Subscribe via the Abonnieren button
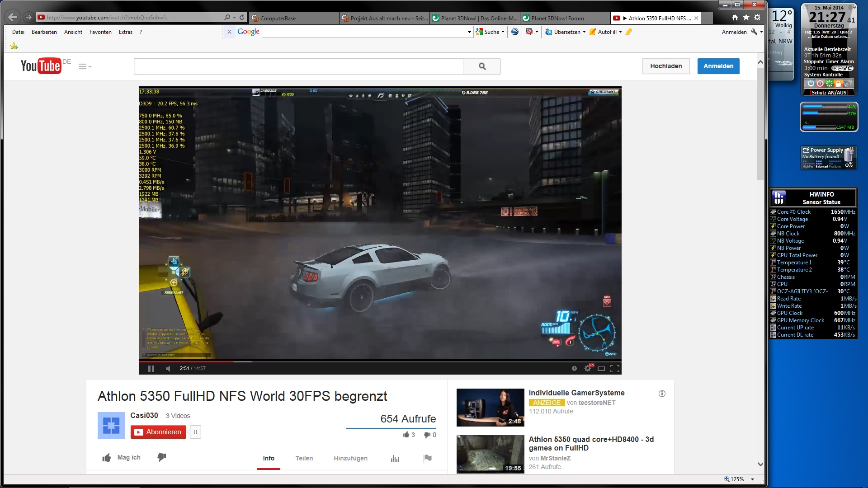 pos(158,432)
